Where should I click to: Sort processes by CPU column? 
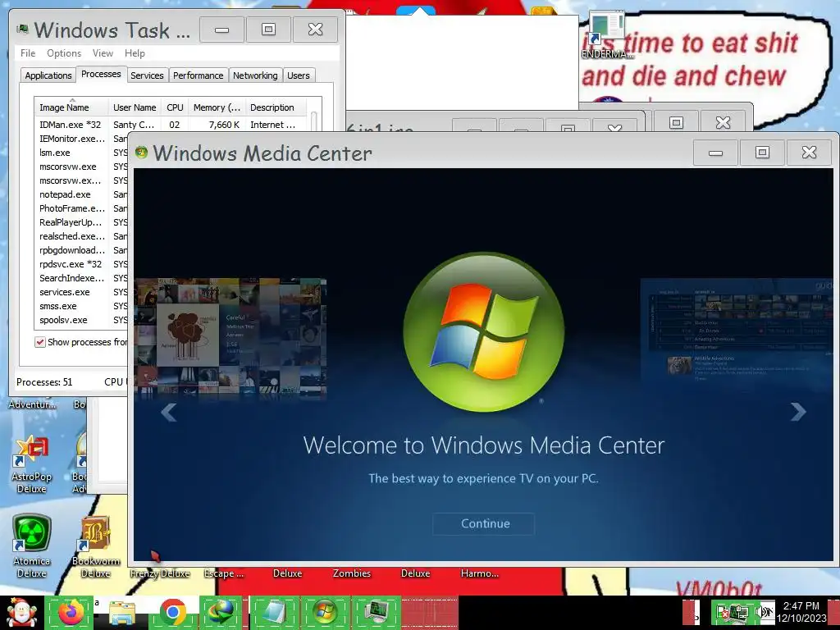pyautogui.click(x=175, y=107)
